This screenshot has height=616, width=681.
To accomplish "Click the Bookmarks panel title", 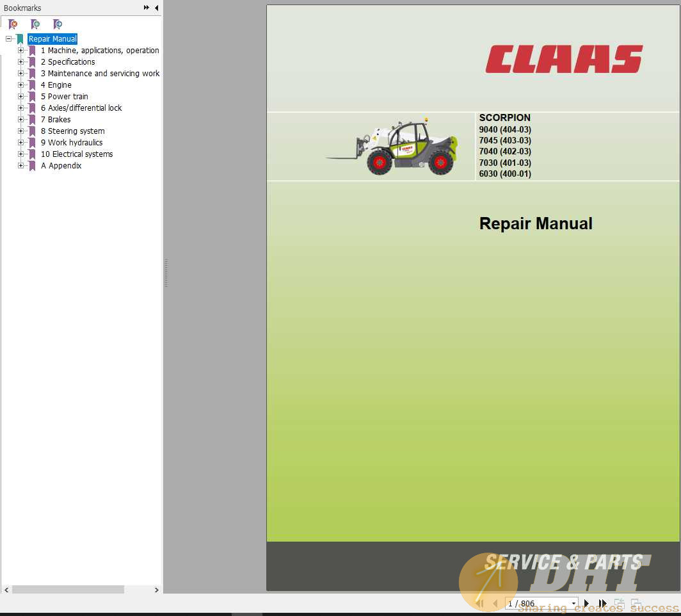I will (22, 8).
